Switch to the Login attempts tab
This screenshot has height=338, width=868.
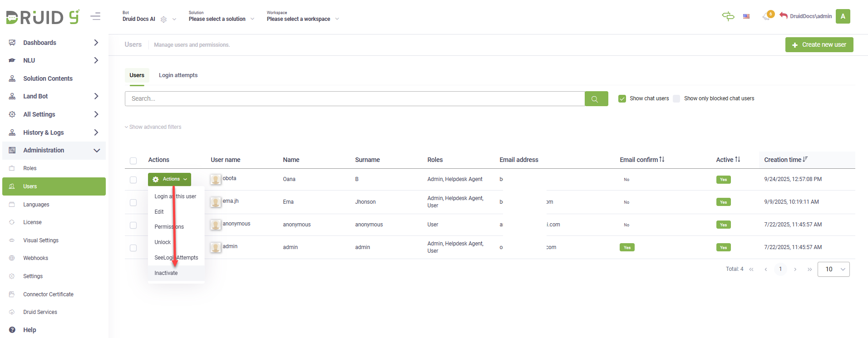[178, 75]
